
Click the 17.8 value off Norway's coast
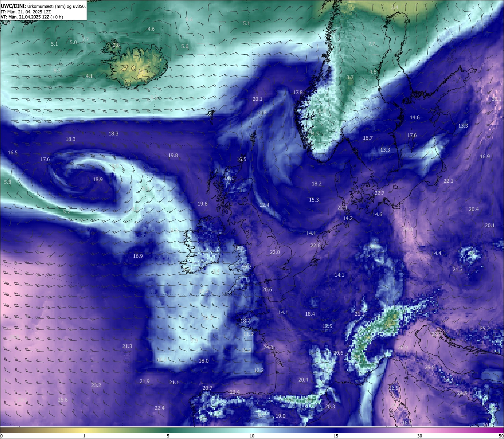tap(298, 93)
